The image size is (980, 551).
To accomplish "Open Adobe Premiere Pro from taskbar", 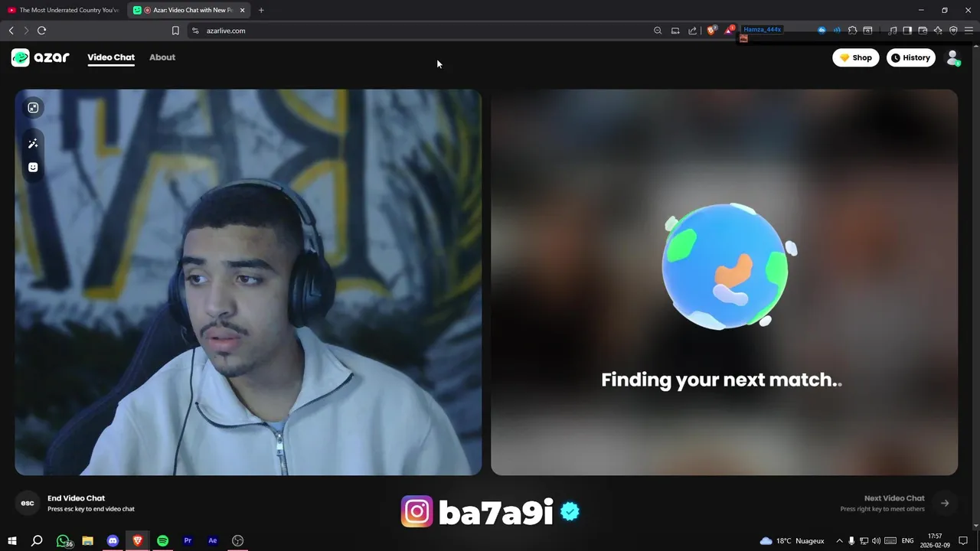I will (x=188, y=540).
